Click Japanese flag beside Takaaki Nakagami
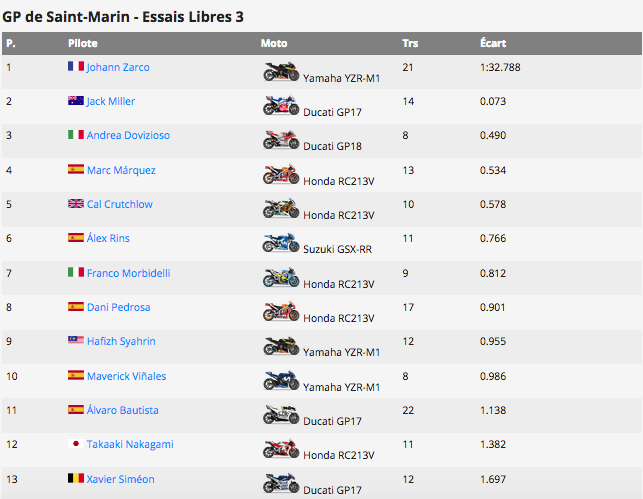This screenshot has height=499, width=643. [x=76, y=443]
